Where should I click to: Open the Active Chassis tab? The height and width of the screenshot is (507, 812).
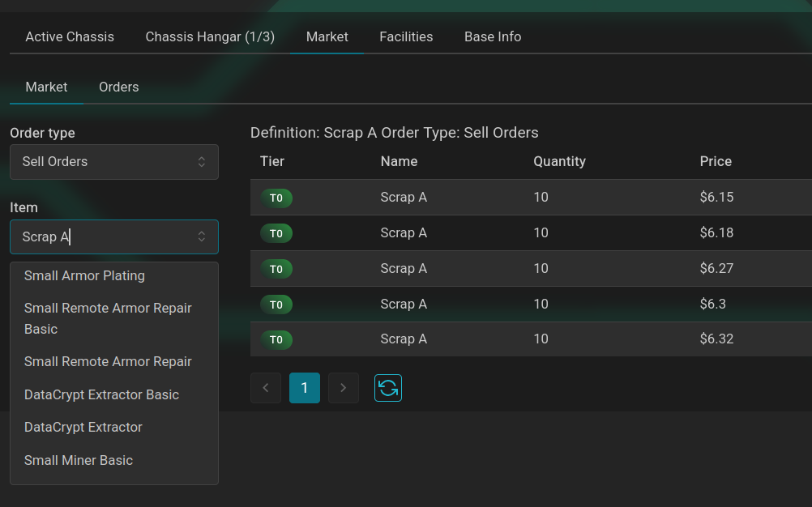coord(70,36)
